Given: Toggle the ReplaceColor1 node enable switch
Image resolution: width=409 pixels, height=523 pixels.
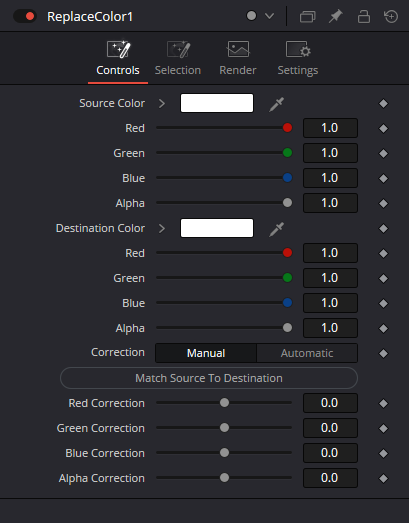Looking at the screenshot, I should (x=25, y=16).
